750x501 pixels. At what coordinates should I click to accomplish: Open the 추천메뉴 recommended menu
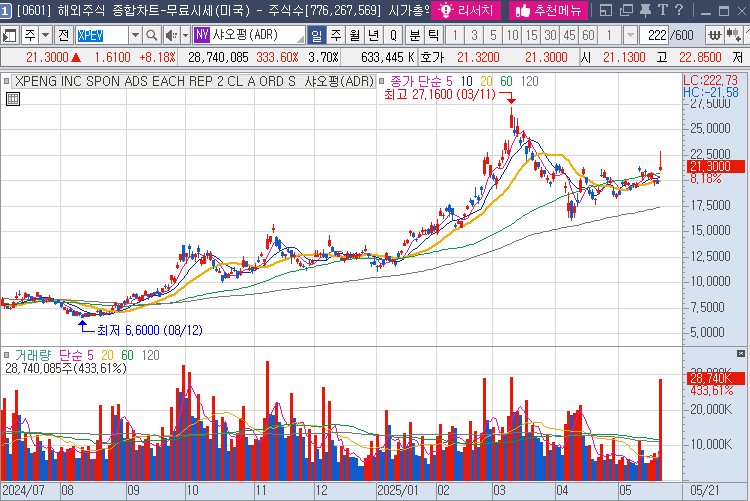[x=547, y=11]
